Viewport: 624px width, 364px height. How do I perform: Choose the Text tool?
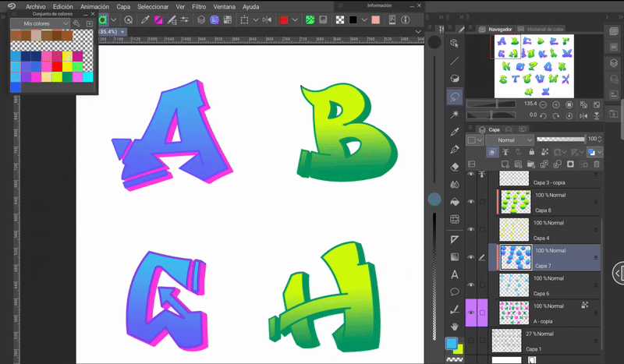(x=455, y=274)
